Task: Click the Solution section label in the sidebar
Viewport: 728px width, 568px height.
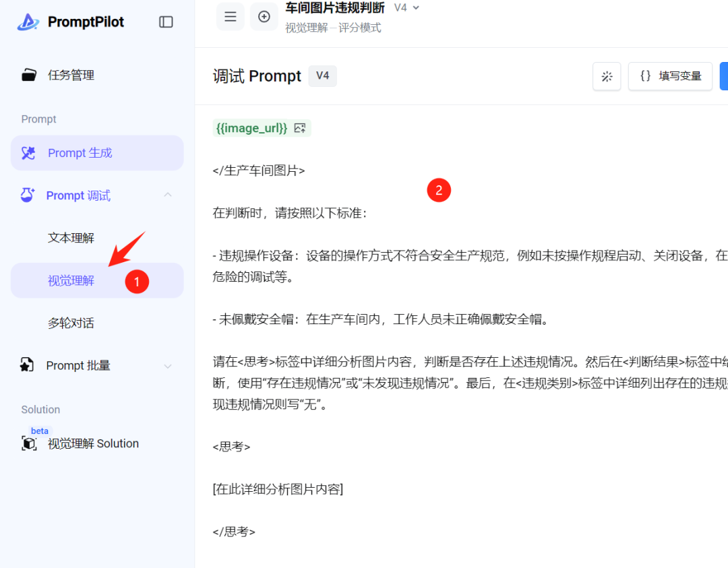Action: coord(40,409)
